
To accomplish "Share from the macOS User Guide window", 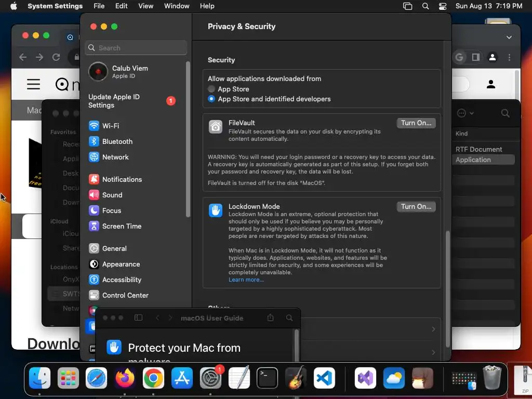I will click(270, 317).
